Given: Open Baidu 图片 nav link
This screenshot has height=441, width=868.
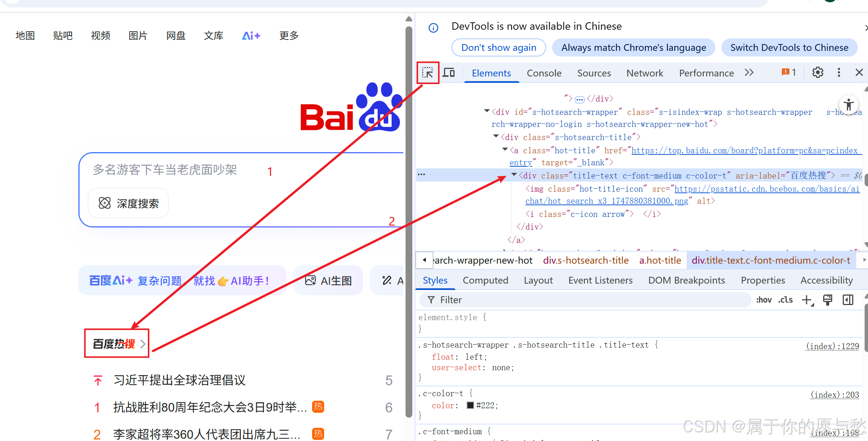Looking at the screenshot, I should 138,36.
